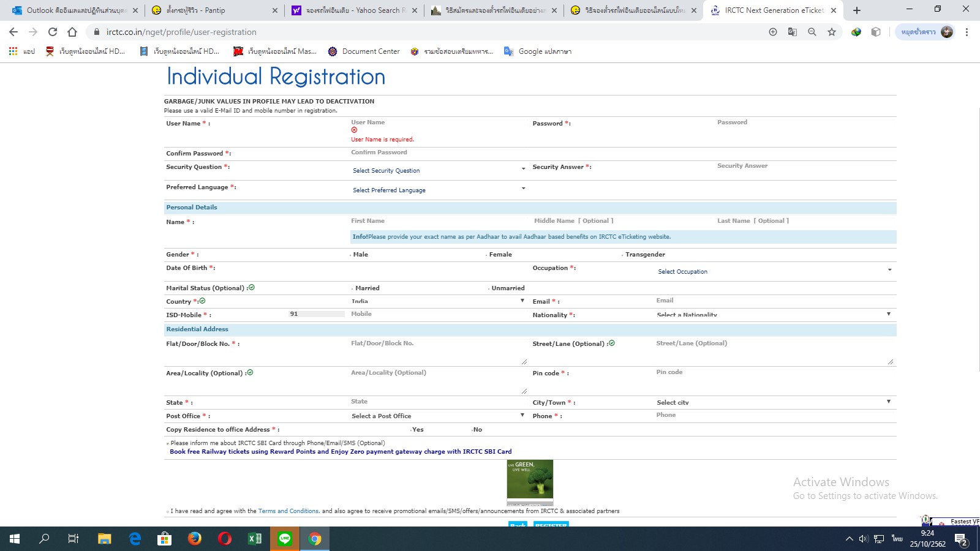
Task: Close the Pantip tab
Action: pyautogui.click(x=274, y=10)
